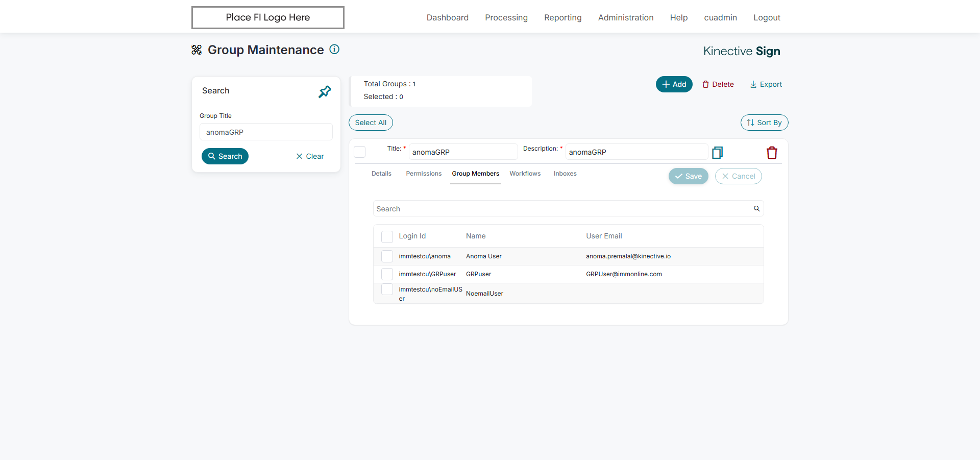Click the Add button

pyautogui.click(x=674, y=84)
